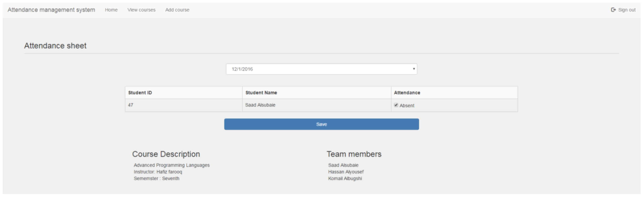644x197 pixels.
Task: Go to the Home page
Action: 111,10
